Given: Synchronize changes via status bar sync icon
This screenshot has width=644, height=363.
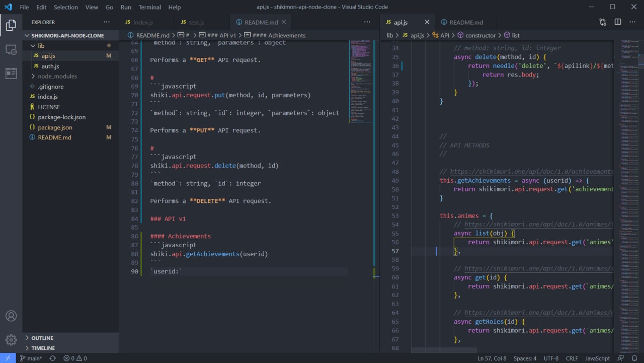Looking at the screenshot, I should pyautogui.click(x=52, y=358).
